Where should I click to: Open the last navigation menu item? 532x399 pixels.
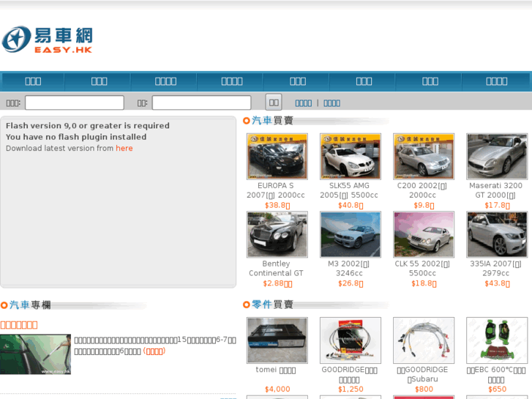click(496, 81)
